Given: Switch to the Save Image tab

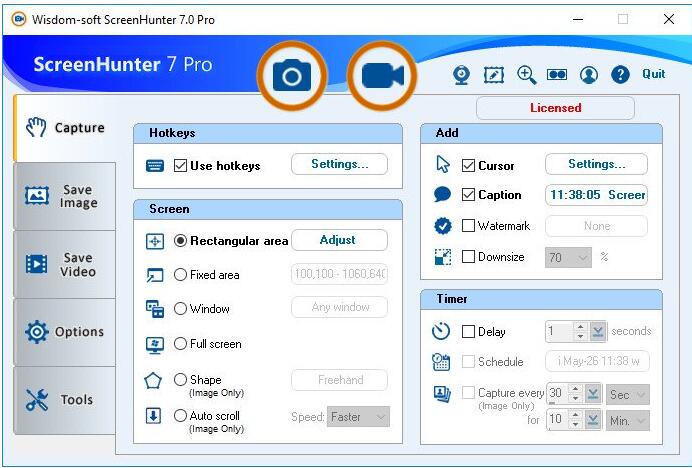Looking at the screenshot, I should pyautogui.click(x=65, y=196).
